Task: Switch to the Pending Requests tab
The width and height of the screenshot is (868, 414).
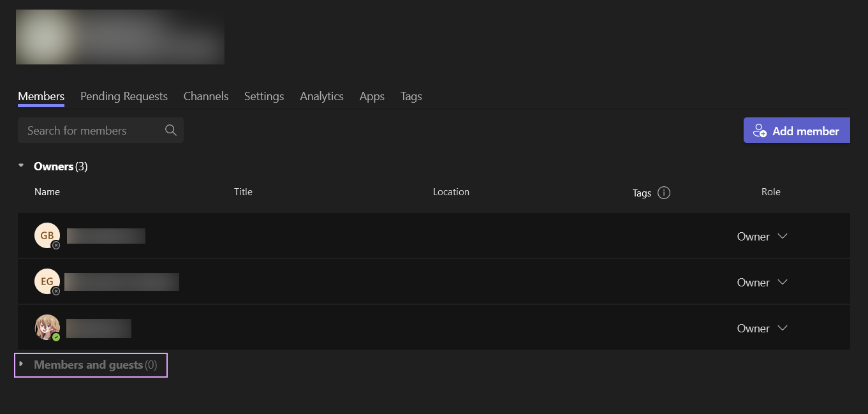Action: click(124, 96)
